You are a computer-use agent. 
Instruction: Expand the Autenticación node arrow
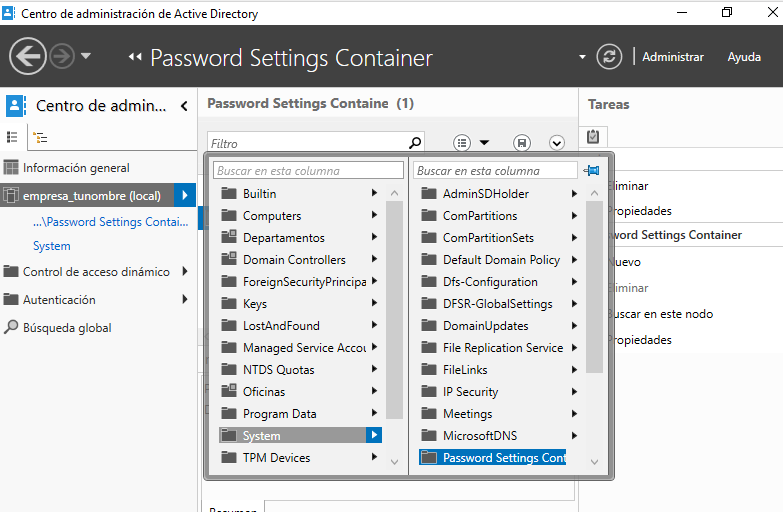(x=185, y=299)
